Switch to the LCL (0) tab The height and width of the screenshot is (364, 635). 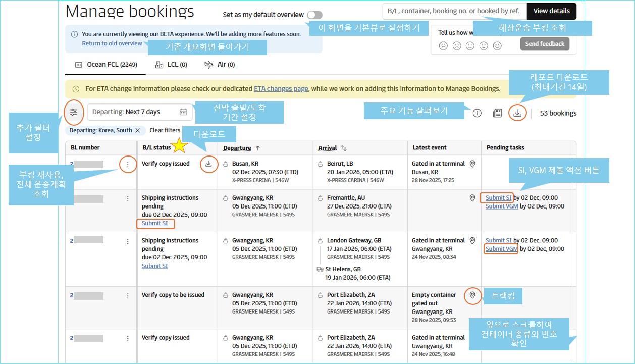click(x=171, y=65)
